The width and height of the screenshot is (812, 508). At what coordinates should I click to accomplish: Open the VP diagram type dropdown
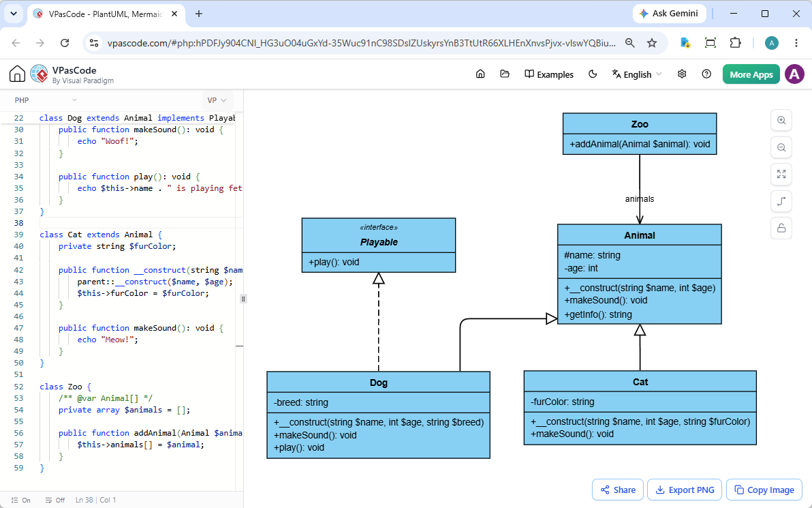click(217, 100)
